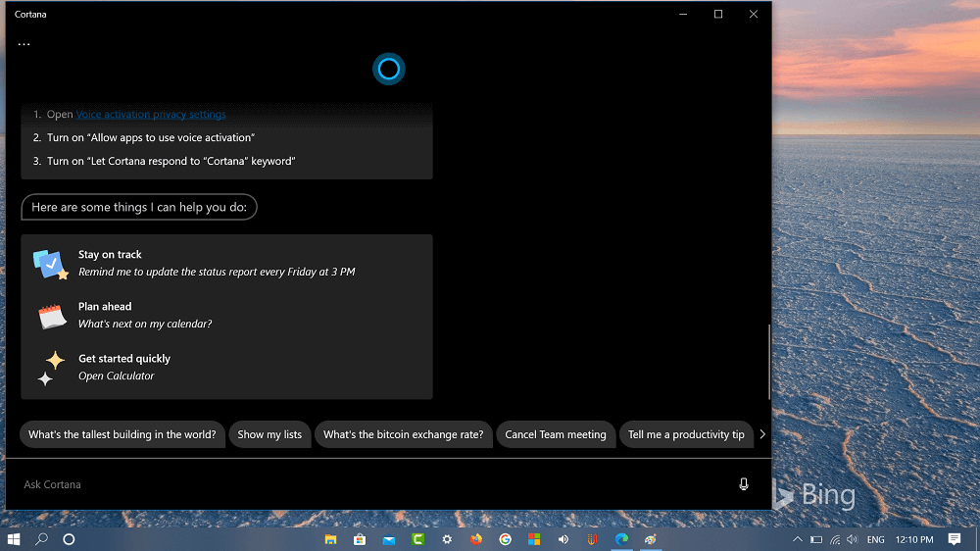Screen dimensions: 980x551
Task: Open the system tray volume control
Action: click(x=853, y=540)
